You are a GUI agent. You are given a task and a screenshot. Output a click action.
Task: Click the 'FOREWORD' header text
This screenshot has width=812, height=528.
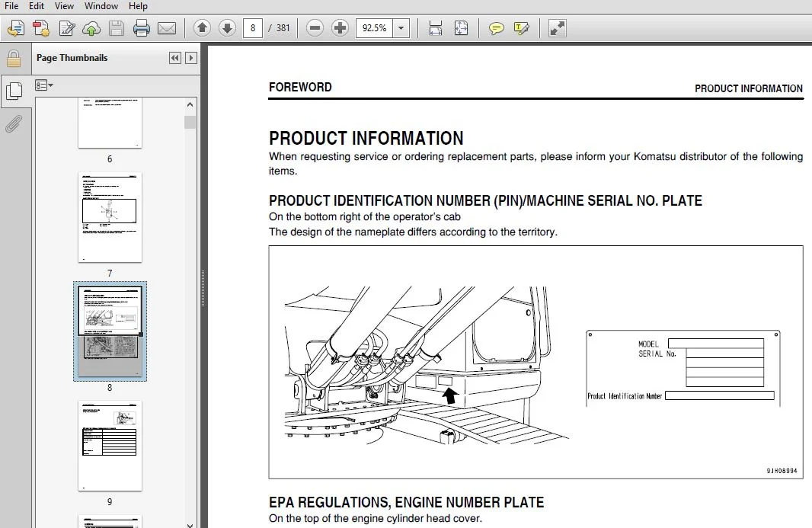(300, 87)
